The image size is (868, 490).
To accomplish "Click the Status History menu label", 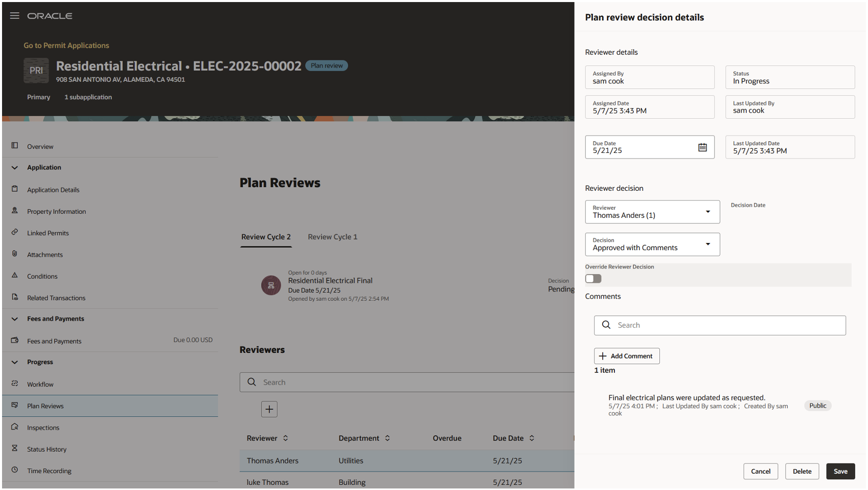I will pos(47,450).
